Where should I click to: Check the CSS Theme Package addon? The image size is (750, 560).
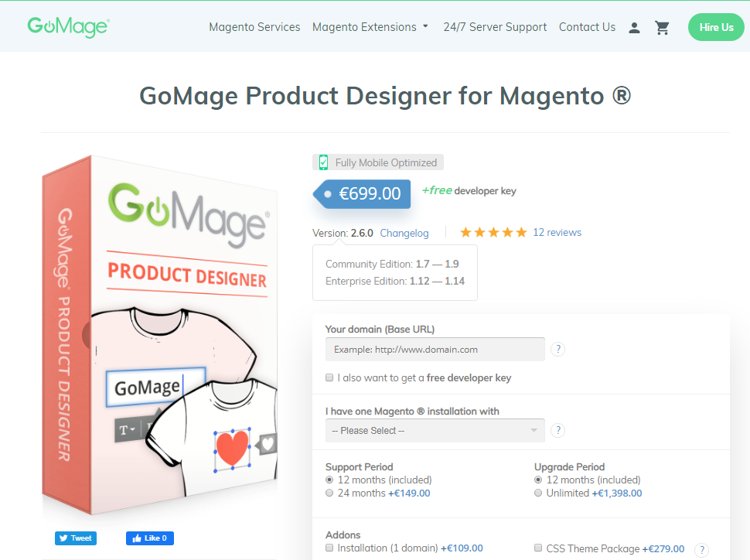(x=538, y=548)
